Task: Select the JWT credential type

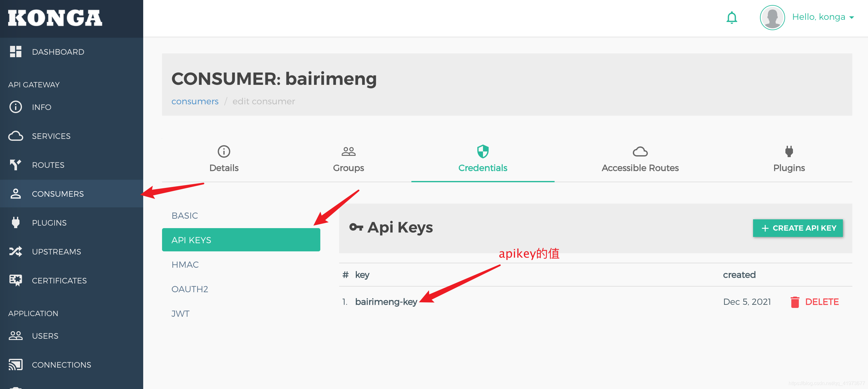Action: click(x=180, y=314)
